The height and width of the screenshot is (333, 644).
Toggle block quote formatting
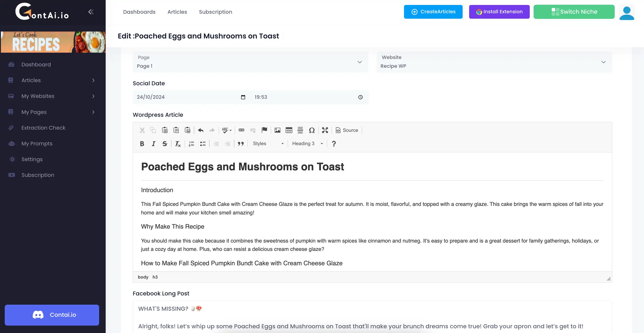coord(240,144)
